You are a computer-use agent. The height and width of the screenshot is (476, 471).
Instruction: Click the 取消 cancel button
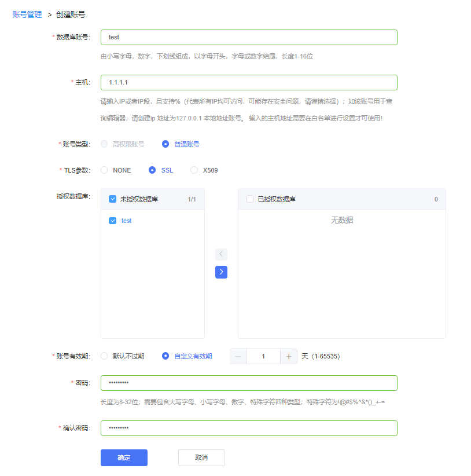coord(201,457)
